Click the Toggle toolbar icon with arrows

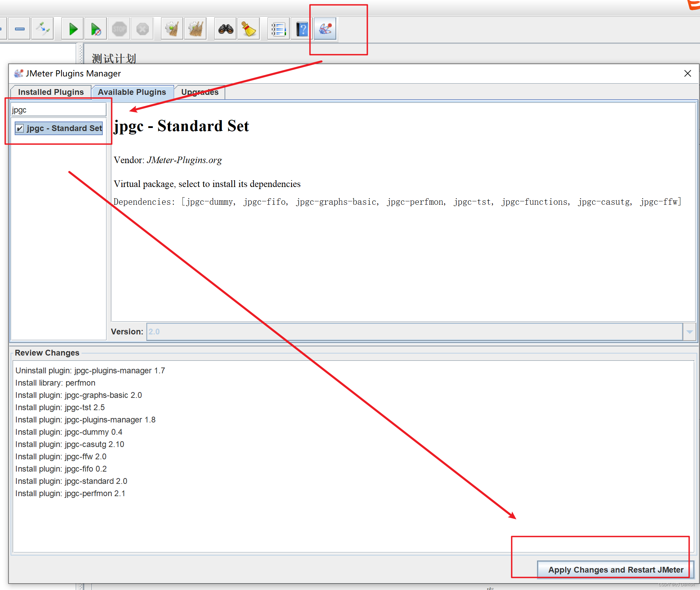pyautogui.click(x=43, y=29)
